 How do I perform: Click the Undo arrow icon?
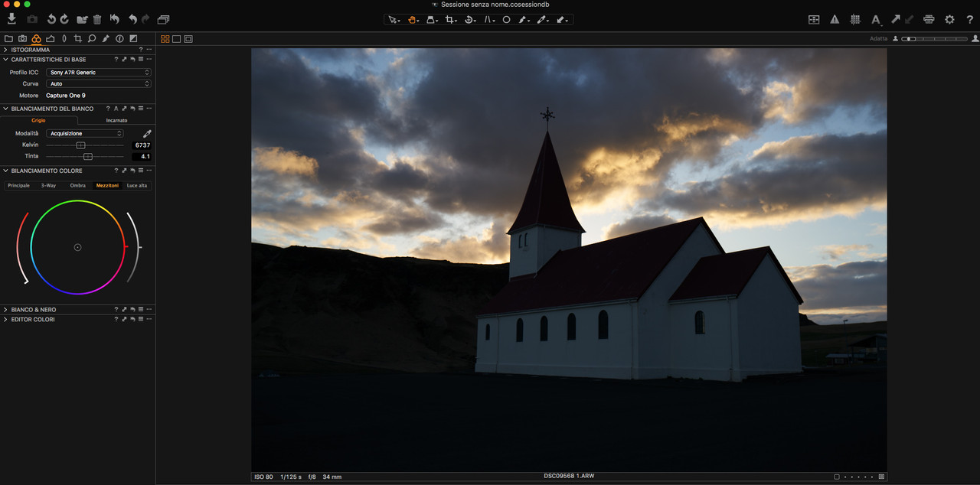(x=133, y=19)
